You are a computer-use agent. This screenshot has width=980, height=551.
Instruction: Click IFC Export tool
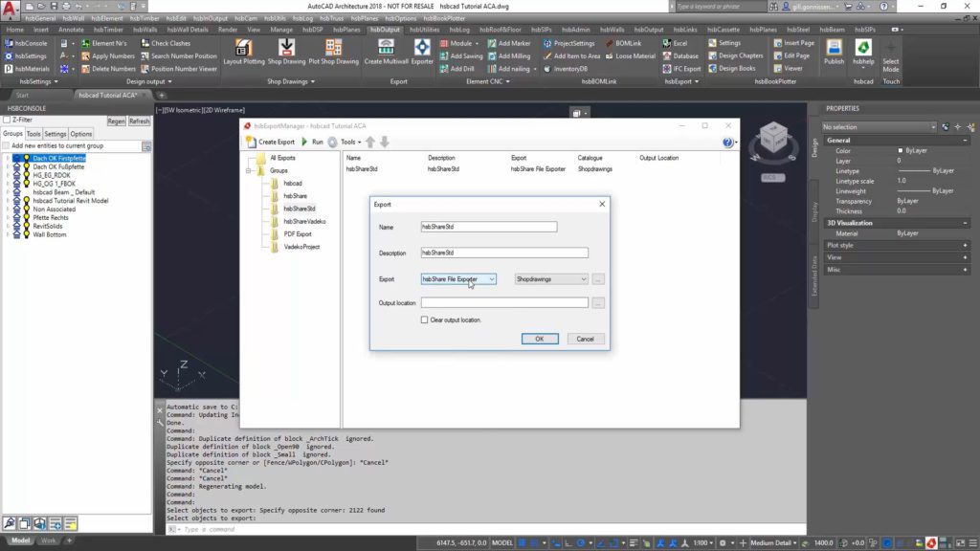point(681,69)
